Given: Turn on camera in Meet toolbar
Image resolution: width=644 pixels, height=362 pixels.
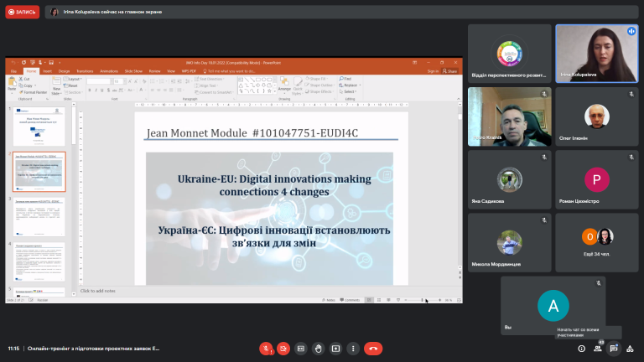Looking at the screenshot, I should pyautogui.click(x=283, y=349).
